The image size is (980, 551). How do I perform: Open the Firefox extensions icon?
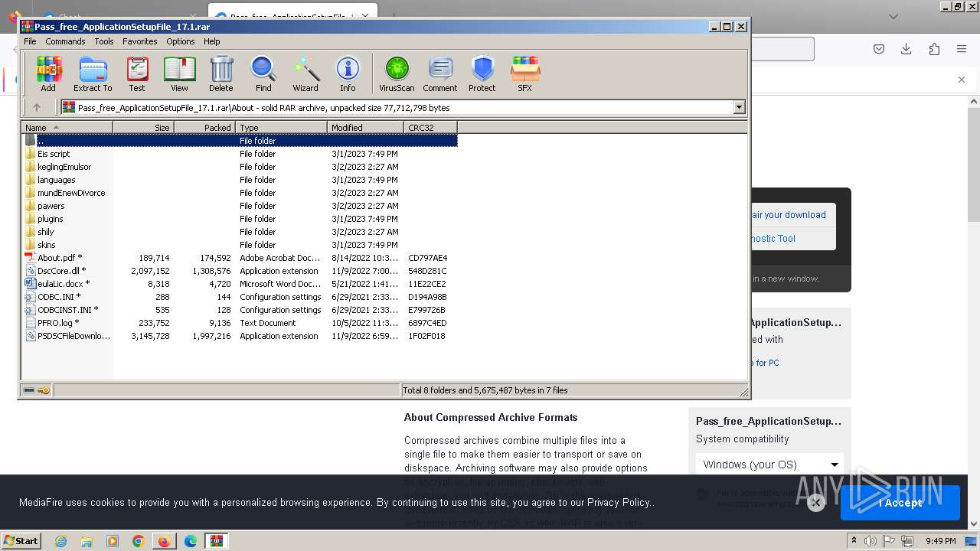pos(934,49)
